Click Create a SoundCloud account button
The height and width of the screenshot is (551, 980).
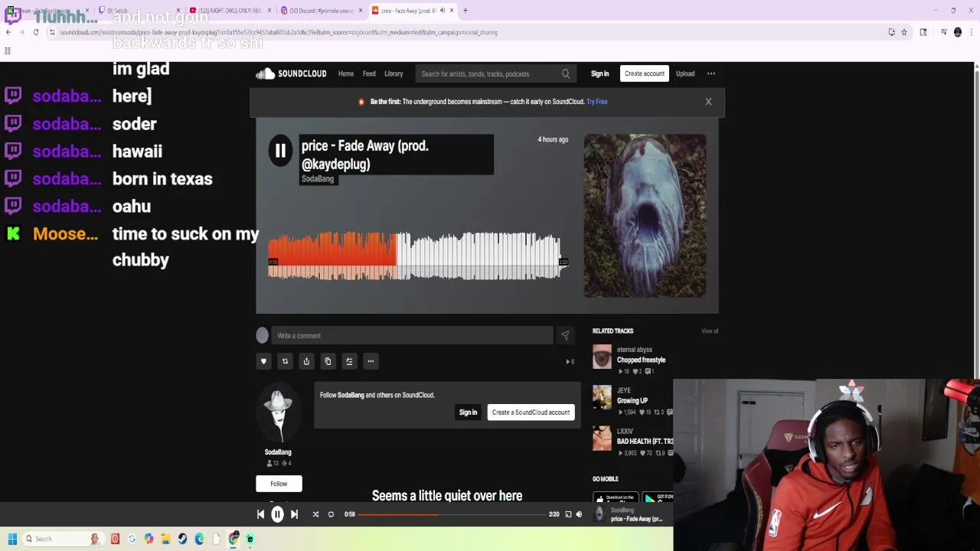tap(531, 412)
